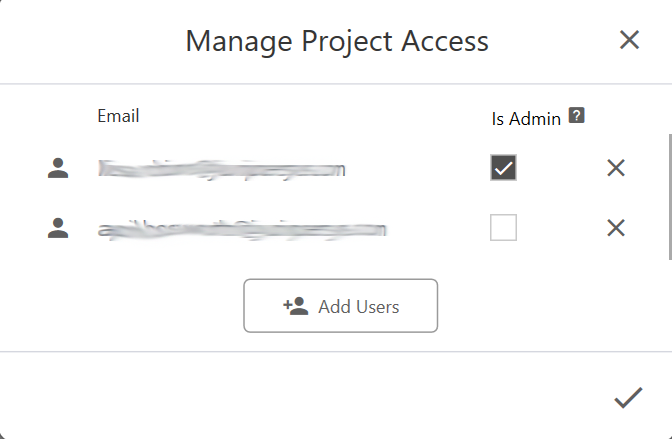
Task: Click the Is Admin help icon
Action: (576, 116)
